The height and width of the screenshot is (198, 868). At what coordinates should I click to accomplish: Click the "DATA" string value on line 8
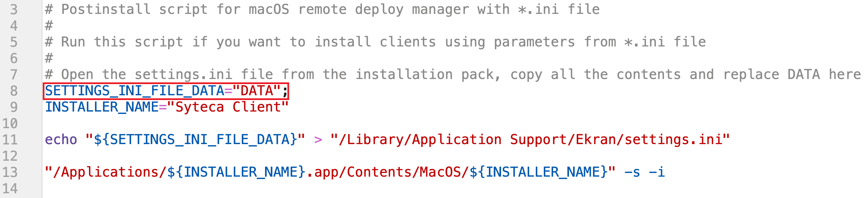(257, 91)
